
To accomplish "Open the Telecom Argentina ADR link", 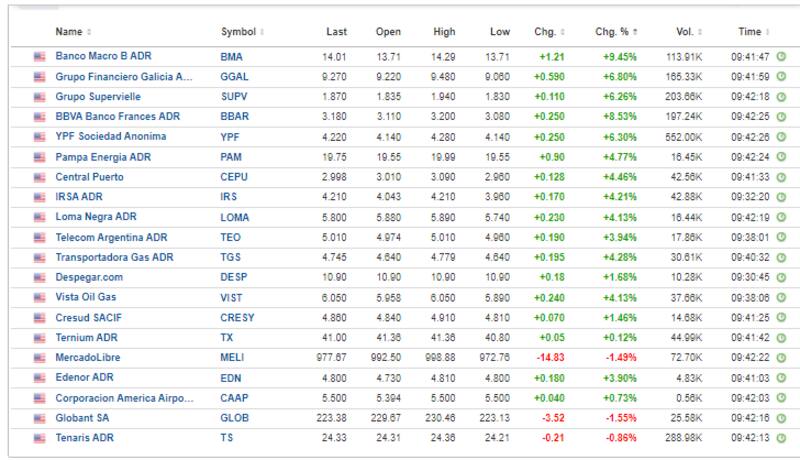I will coord(108,237).
